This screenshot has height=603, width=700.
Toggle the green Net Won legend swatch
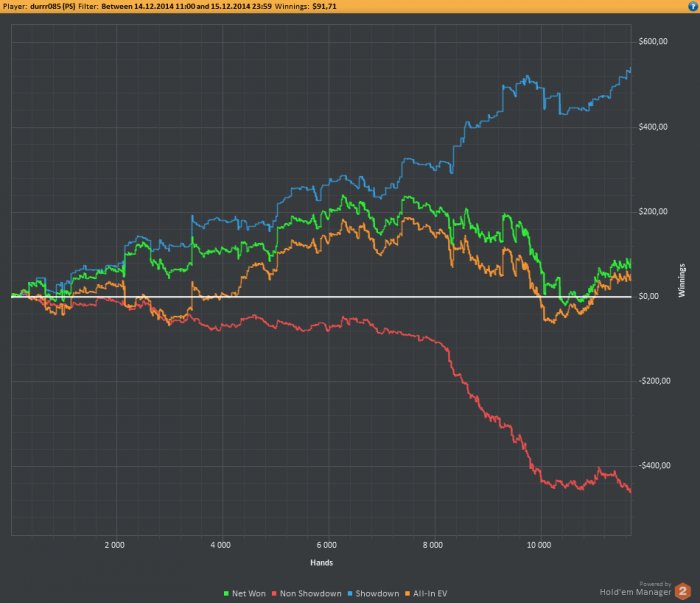[226, 594]
